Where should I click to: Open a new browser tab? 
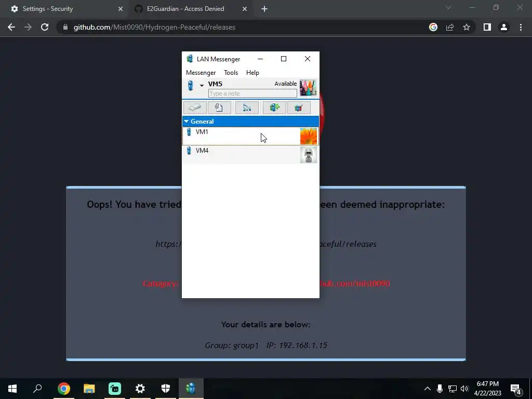click(x=264, y=9)
